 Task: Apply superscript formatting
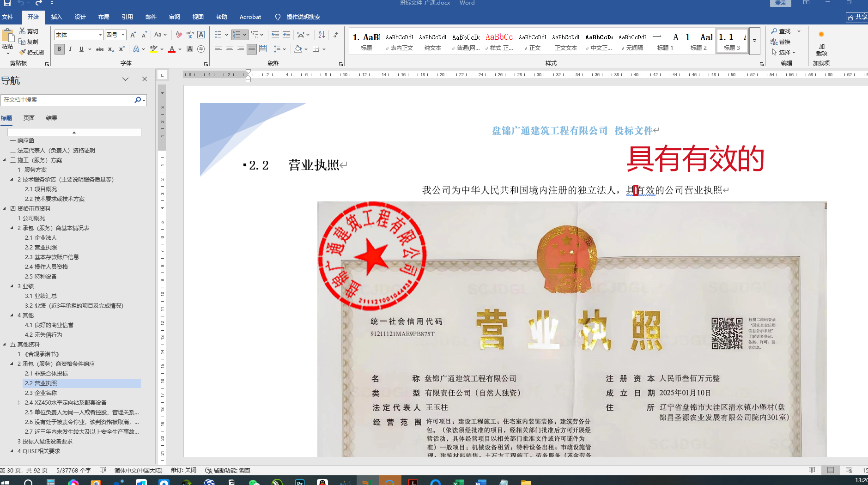pyautogui.click(x=122, y=49)
